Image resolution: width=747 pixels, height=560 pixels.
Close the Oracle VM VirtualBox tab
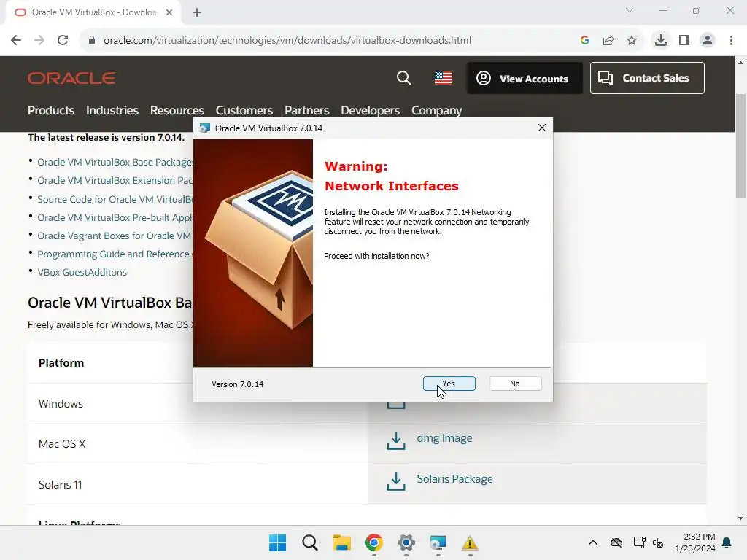169,12
